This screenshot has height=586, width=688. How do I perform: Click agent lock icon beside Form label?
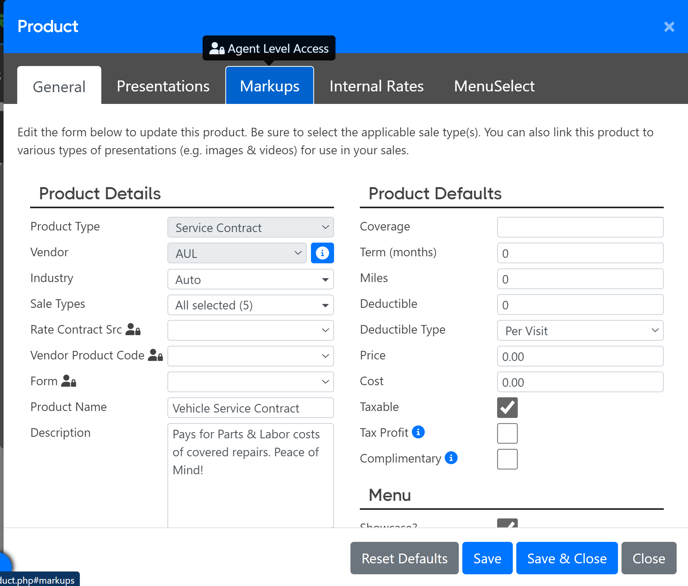68,381
